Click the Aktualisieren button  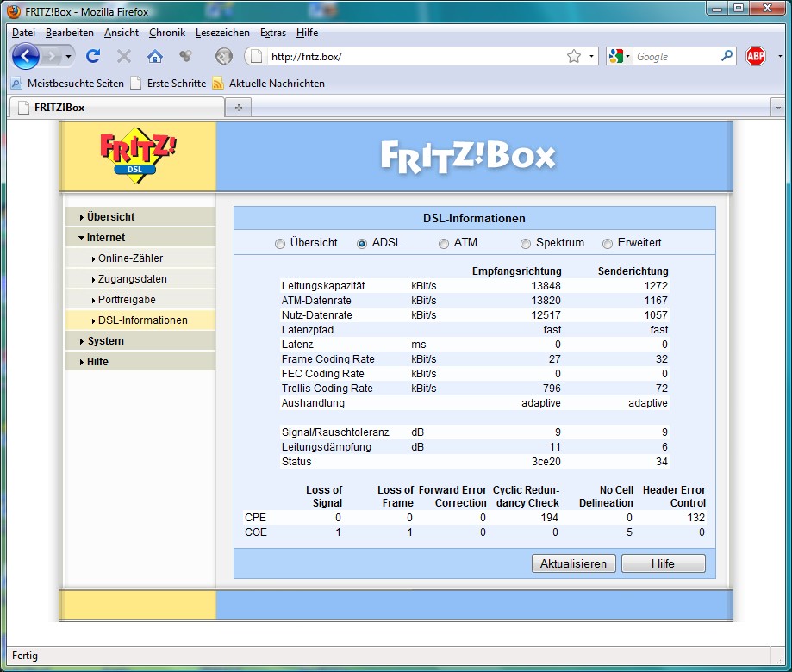[x=573, y=563]
